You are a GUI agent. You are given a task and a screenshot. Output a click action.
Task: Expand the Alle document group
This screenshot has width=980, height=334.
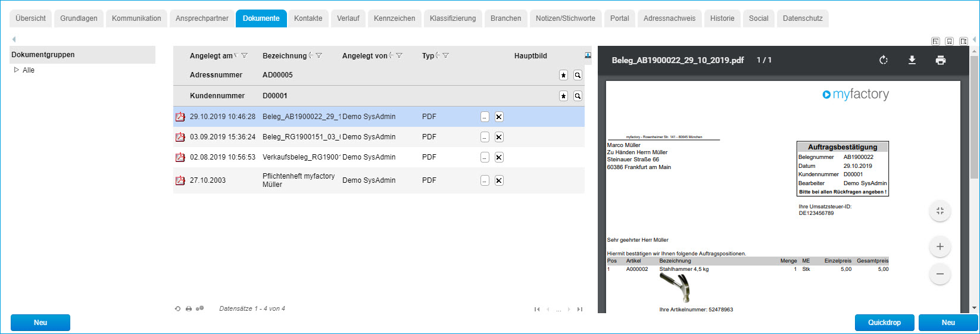coord(17,70)
